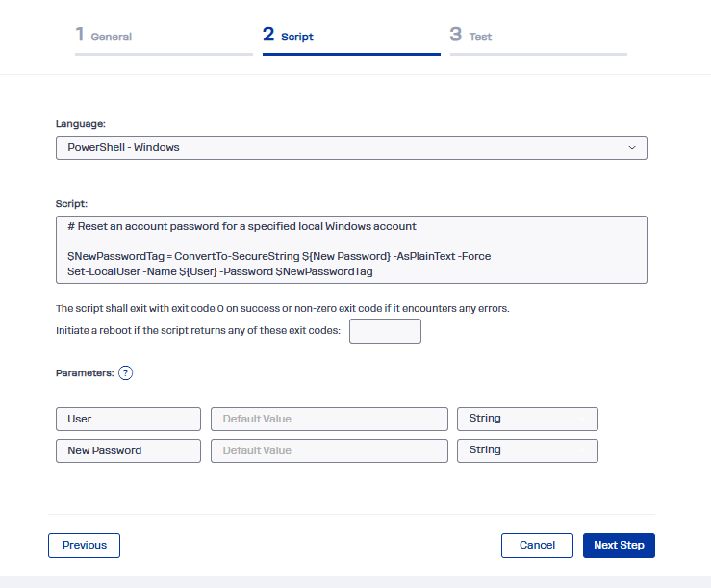Click the exit code 0 instruction text

283,309
